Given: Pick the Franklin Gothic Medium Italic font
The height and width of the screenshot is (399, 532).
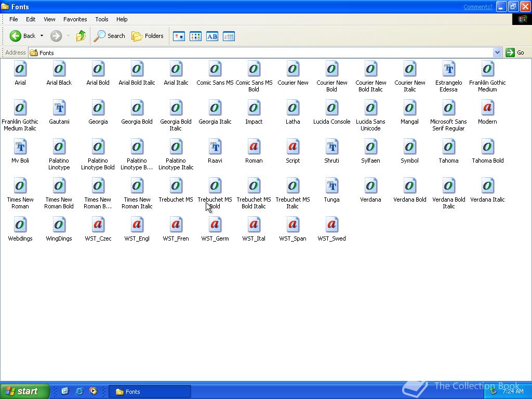Looking at the screenshot, I should (20, 108).
